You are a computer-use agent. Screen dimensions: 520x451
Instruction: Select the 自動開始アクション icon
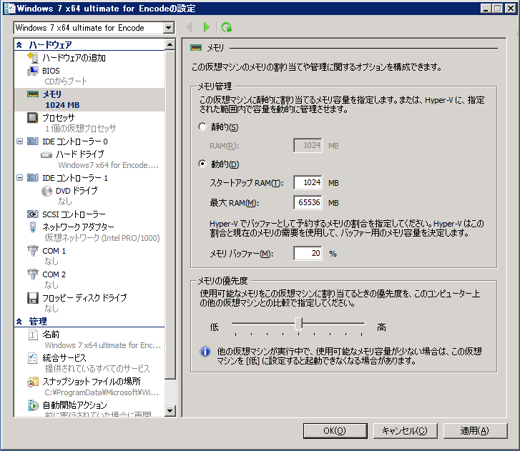point(33,405)
